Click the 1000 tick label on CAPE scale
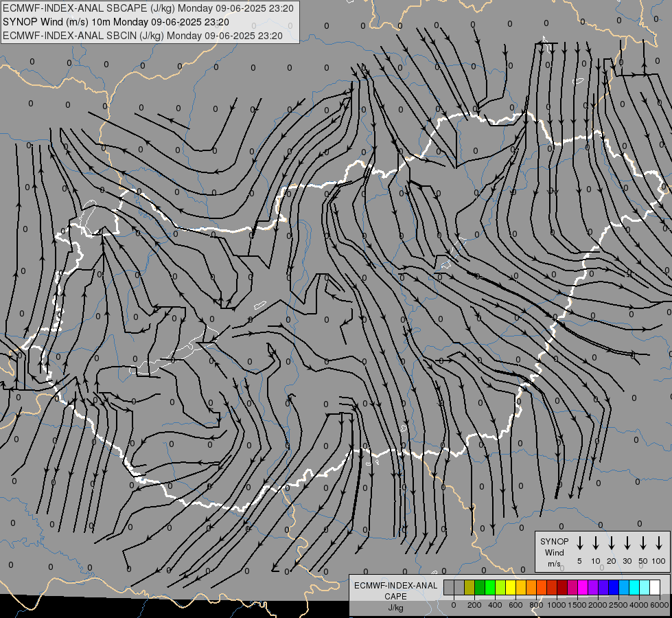The width and height of the screenshot is (672, 618). 557,605
